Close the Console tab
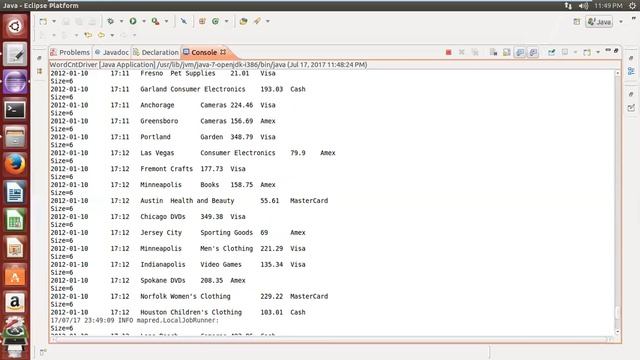 [223, 52]
